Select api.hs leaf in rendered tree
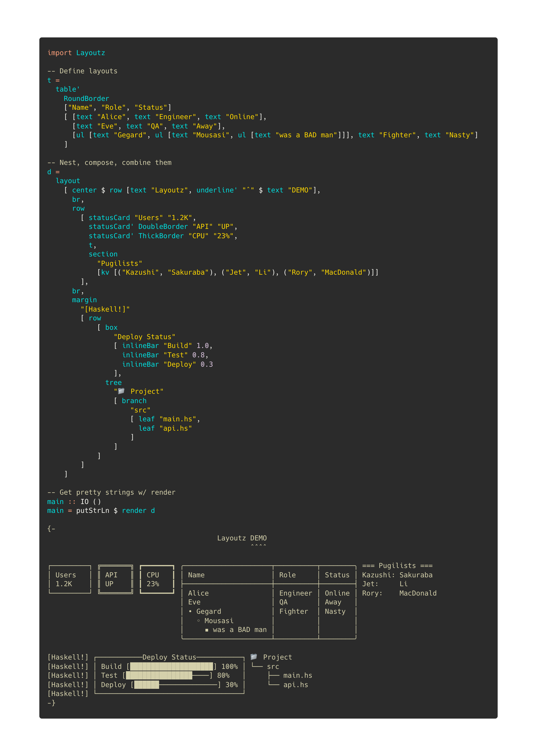The height and width of the screenshot is (756, 537). point(295,685)
